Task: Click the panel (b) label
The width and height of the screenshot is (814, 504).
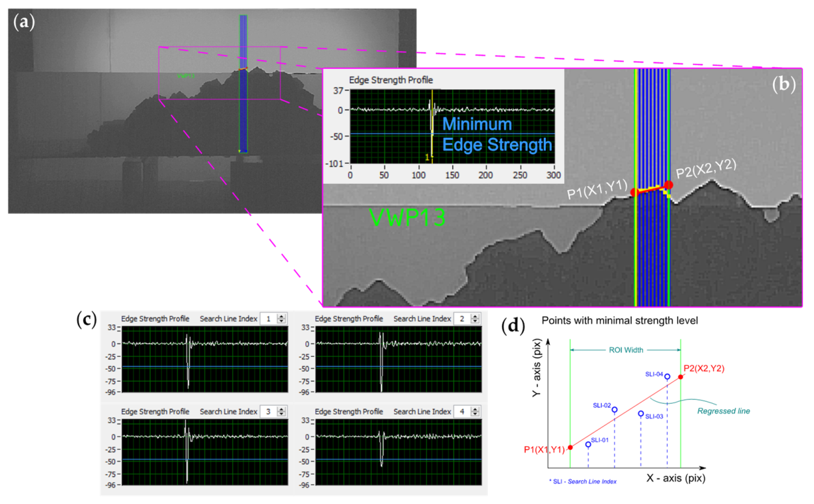Action: pos(783,85)
